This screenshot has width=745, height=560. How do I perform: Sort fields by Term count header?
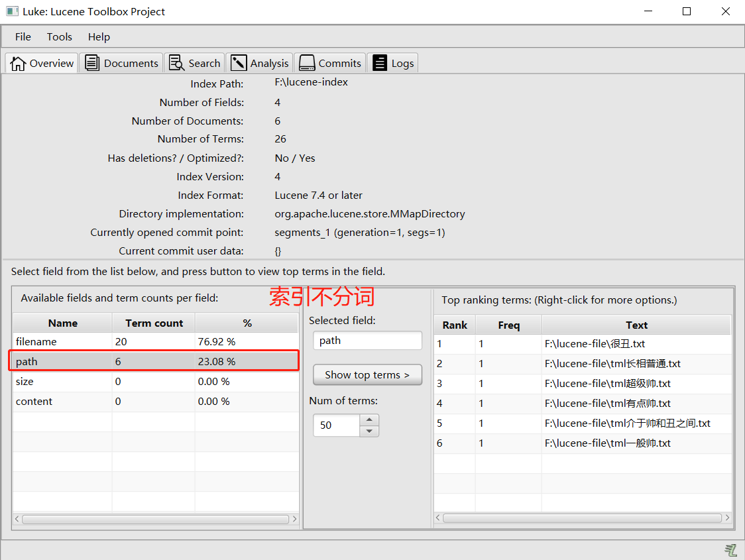[154, 323]
